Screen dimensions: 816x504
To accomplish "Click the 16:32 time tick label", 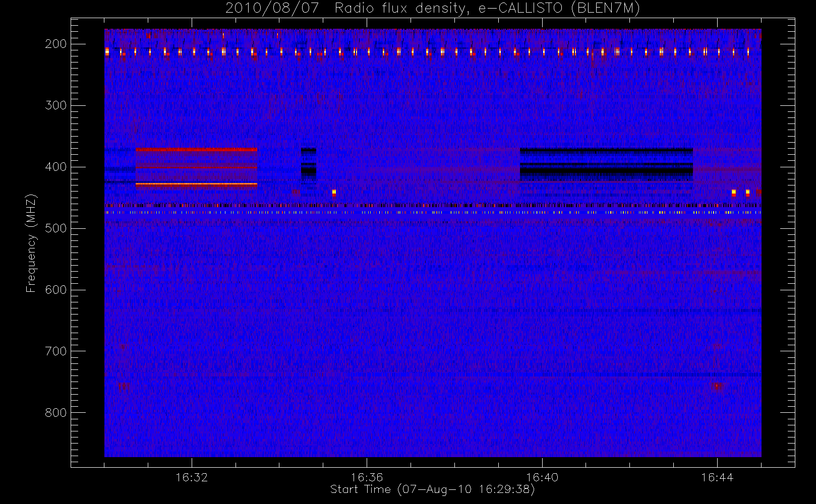I will click(192, 477).
